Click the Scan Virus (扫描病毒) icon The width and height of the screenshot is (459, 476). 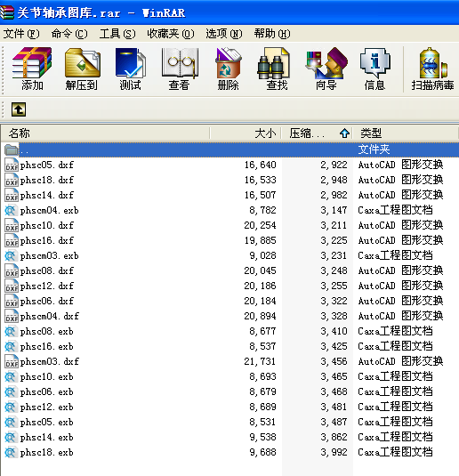point(433,63)
